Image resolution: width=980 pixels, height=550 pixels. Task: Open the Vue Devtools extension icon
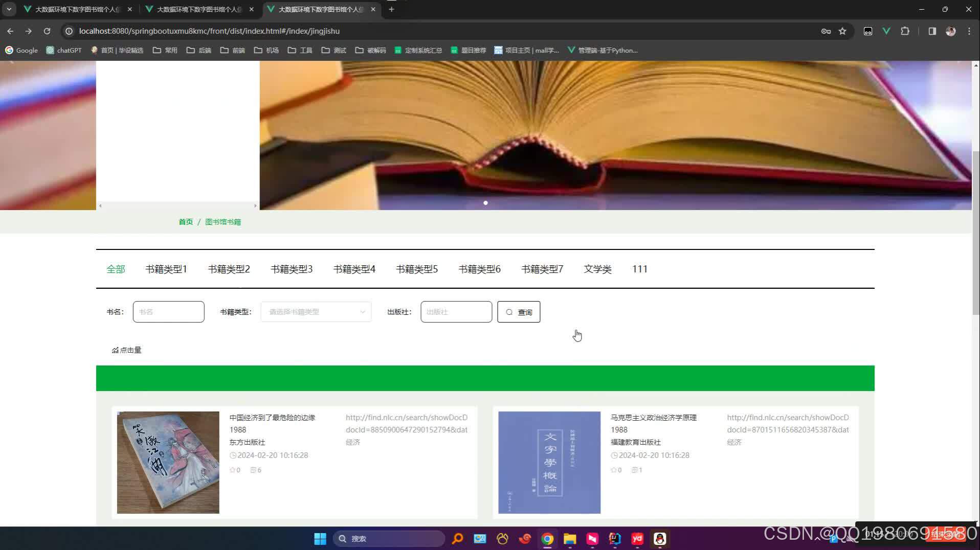(886, 31)
